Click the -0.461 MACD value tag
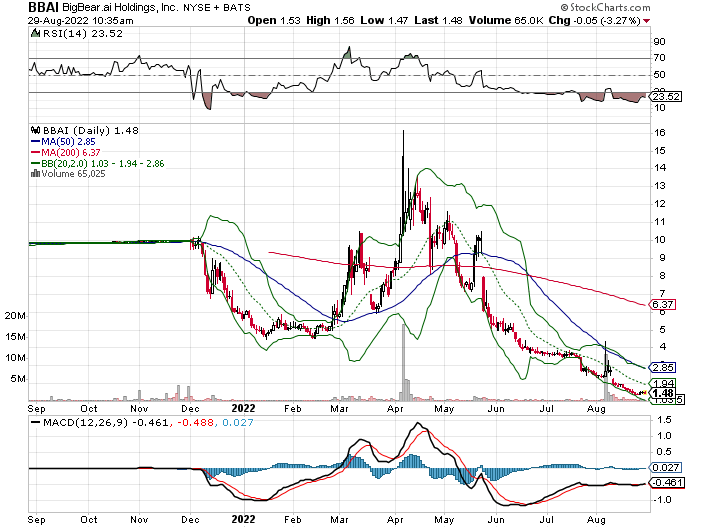 (667, 483)
